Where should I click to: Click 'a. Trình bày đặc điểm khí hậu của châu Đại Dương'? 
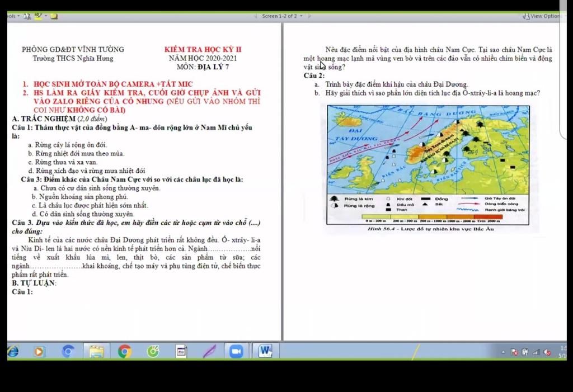[391, 84]
